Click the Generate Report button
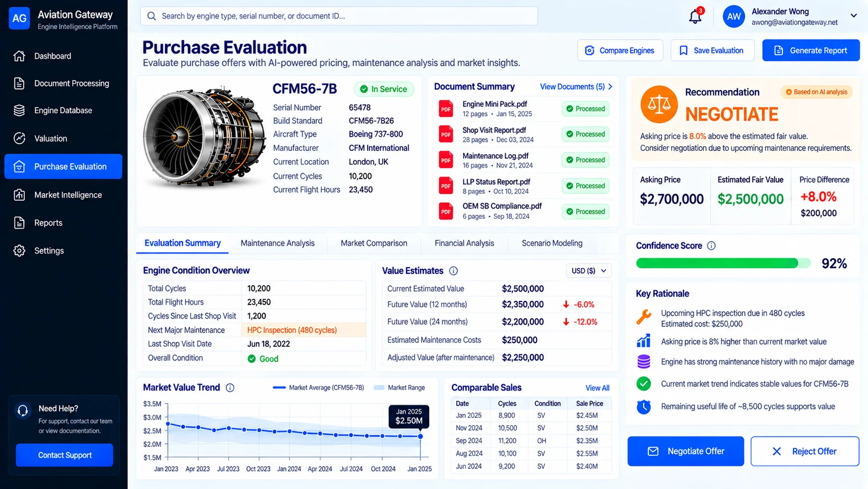Screen dimensions: 868x489 coord(811,50)
